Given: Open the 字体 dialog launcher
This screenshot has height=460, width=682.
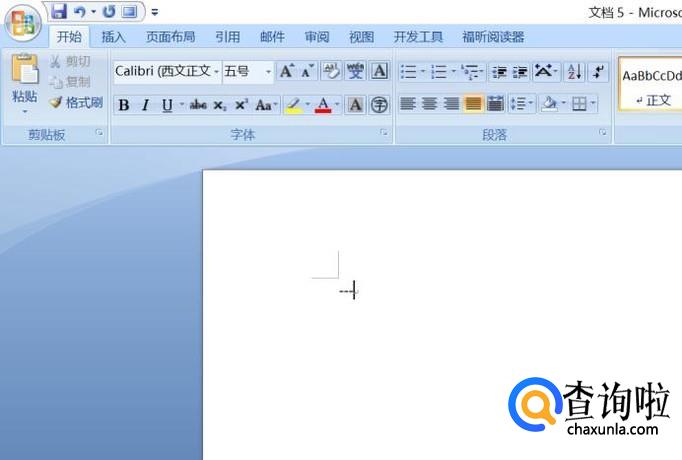Looking at the screenshot, I should tap(384, 132).
